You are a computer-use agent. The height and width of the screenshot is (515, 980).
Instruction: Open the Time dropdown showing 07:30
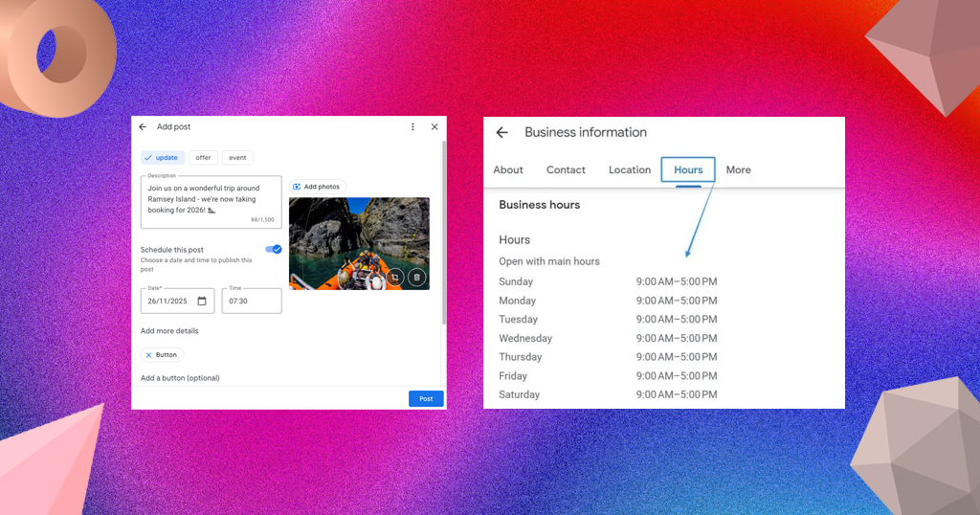click(x=252, y=301)
